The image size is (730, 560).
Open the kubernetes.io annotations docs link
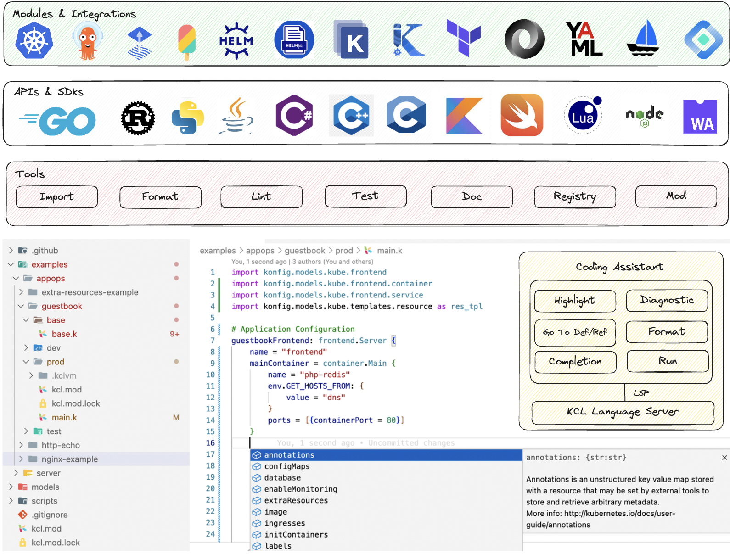pyautogui.click(x=601, y=519)
